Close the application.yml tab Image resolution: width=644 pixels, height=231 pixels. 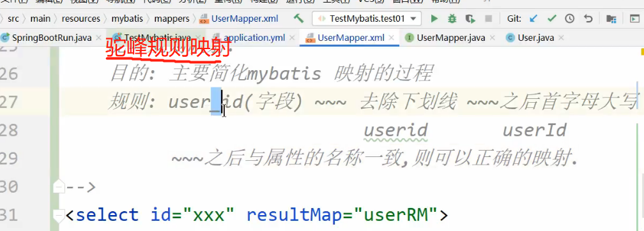[x=292, y=38]
